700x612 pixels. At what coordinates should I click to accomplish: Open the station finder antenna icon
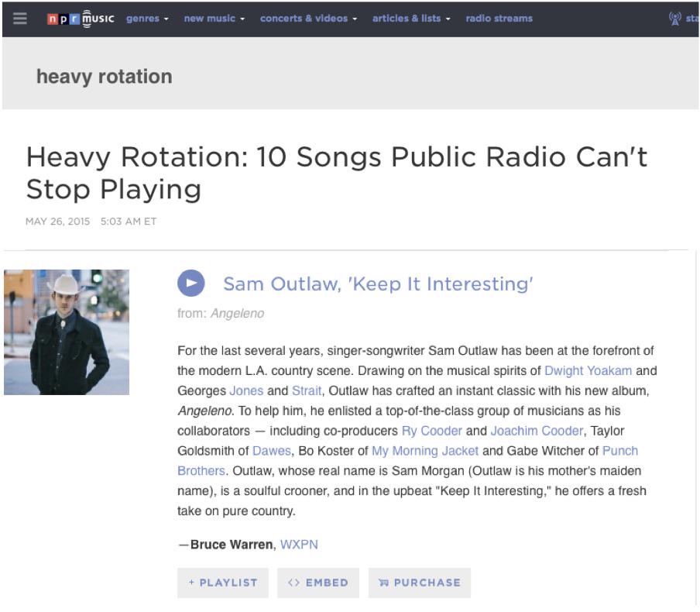[x=674, y=19]
